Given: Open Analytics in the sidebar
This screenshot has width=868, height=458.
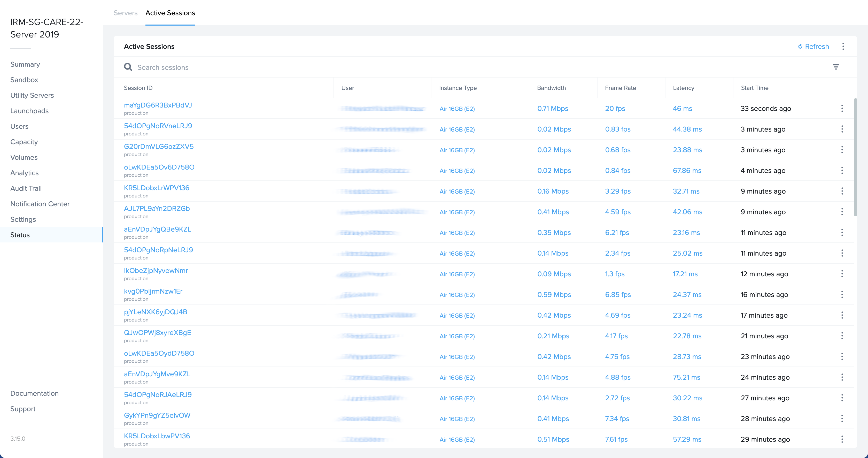Looking at the screenshot, I should (x=24, y=173).
